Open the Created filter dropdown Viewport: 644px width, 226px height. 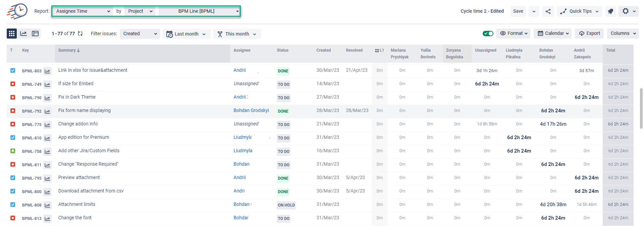(140, 34)
